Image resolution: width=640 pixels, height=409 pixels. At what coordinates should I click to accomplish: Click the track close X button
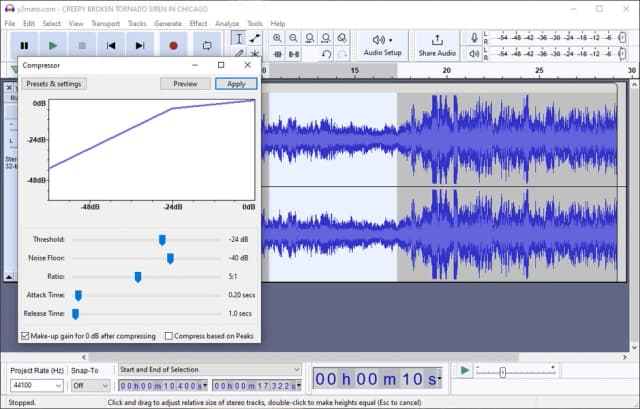pos(9,87)
